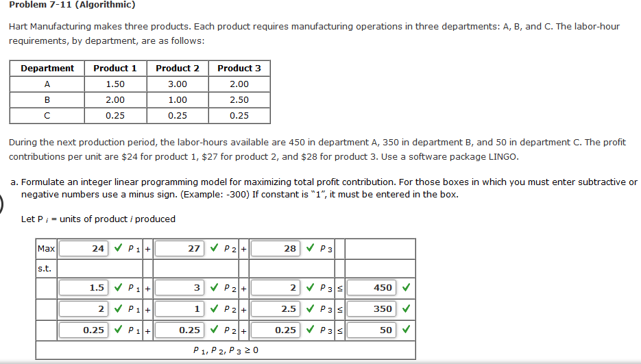Screen dimensions: 641x364
Task: Click the P1 coefficient field containing 1.5
Action: point(84,288)
